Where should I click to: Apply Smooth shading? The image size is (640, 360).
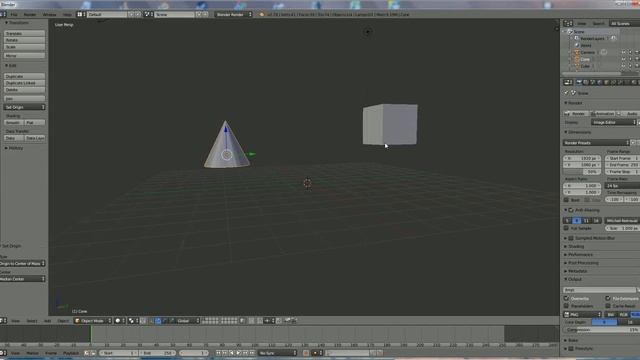14,122
